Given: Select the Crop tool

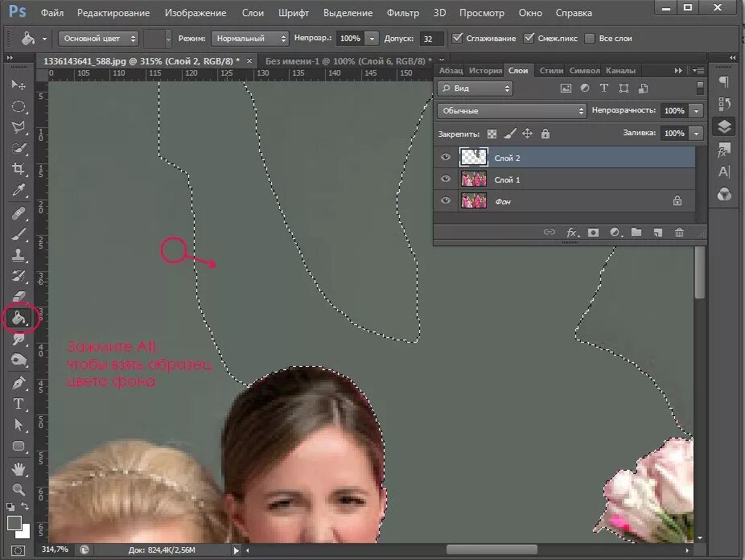Looking at the screenshot, I should tap(18, 169).
